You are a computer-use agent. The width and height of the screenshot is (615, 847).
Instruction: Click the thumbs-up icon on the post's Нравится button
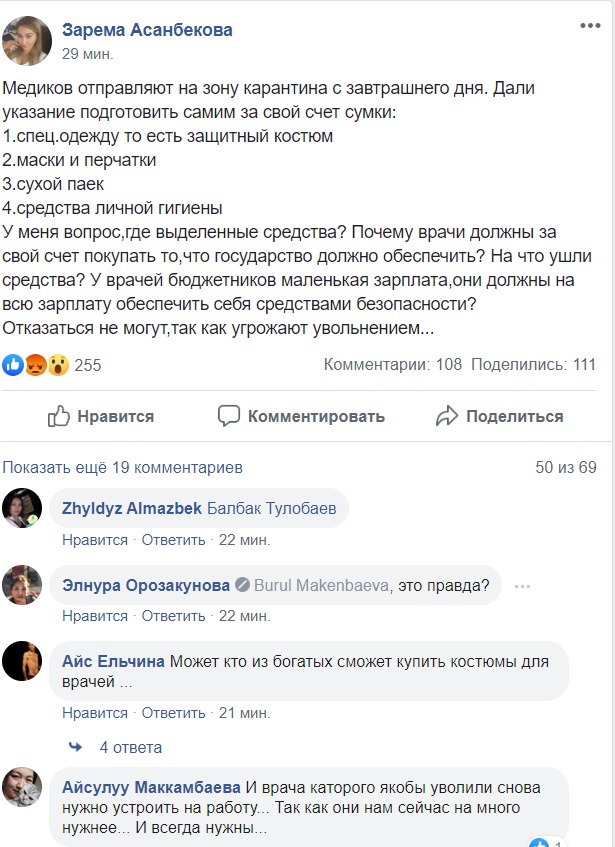click(59, 416)
